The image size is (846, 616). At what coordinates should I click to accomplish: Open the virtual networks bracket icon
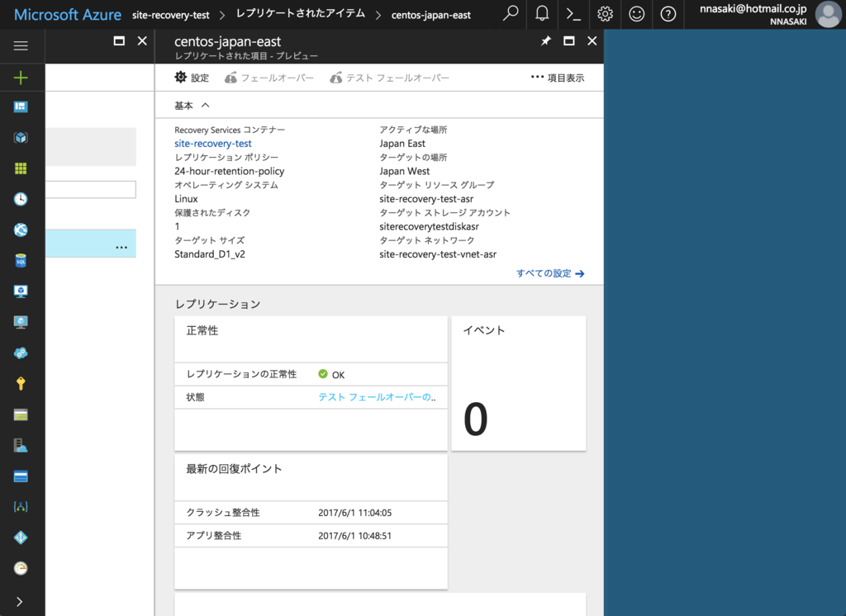(x=21, y=506)
